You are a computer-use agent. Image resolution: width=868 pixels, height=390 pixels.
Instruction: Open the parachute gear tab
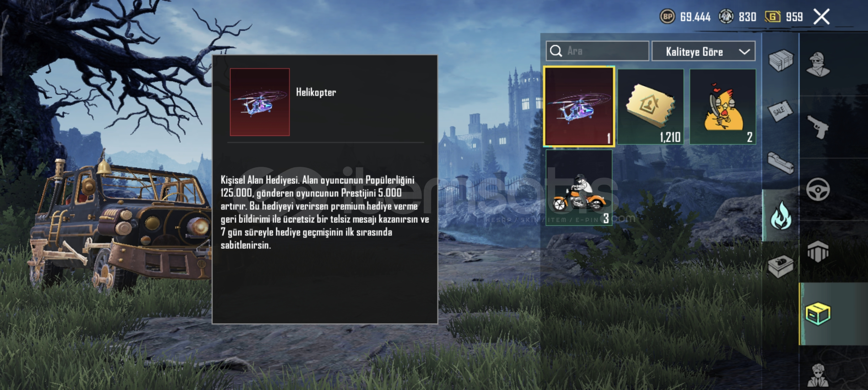coord(818,251)
